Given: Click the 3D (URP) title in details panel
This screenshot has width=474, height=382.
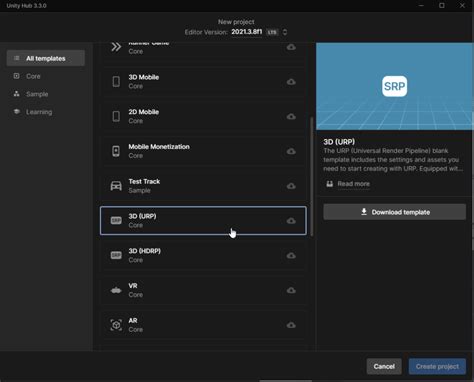Looking at the screenshot, I should coord(339,142).
